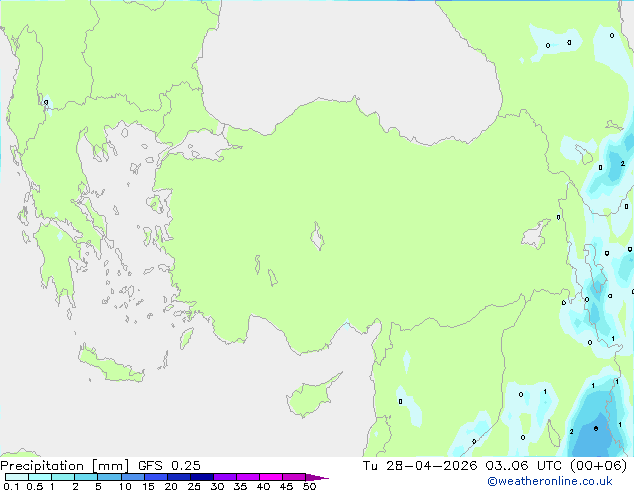Pick the 15–20 mm legend color box

(155, 477)
